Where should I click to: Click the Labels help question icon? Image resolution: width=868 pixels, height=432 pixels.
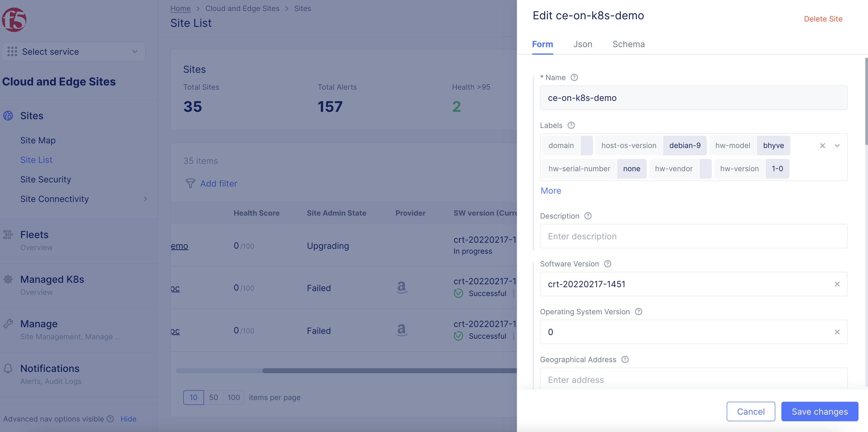point(571,126)
